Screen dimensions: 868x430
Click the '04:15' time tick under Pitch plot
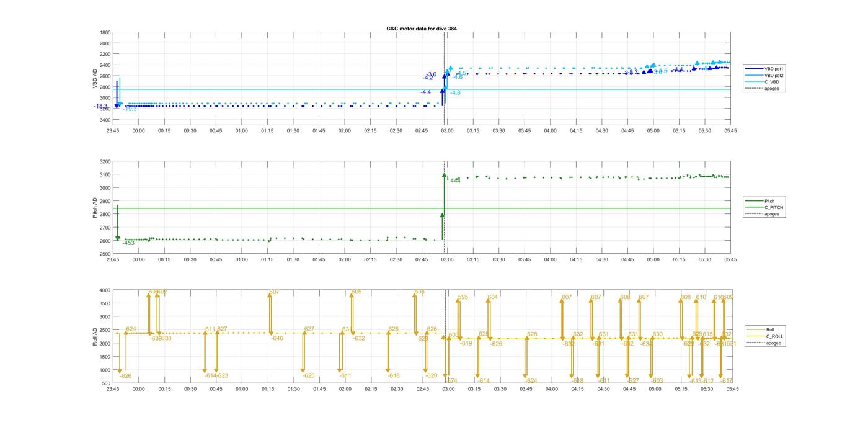click(576, 260)
